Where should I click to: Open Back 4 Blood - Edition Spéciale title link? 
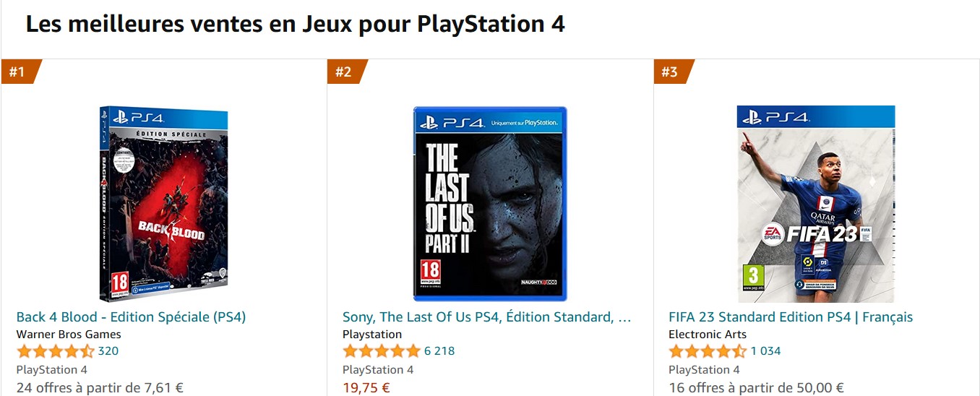point(131,317)
